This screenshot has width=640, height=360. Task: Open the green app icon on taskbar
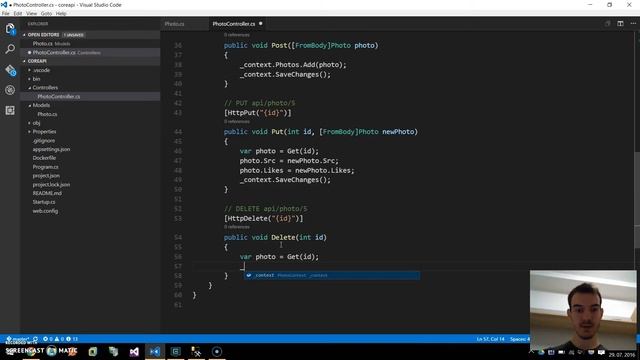click(x=93, y=351)
